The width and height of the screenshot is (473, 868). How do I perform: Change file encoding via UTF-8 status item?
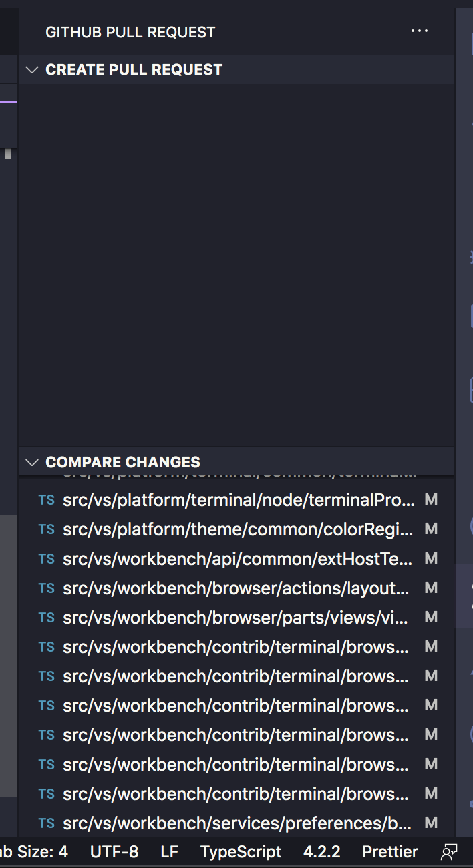click(114, 852)
